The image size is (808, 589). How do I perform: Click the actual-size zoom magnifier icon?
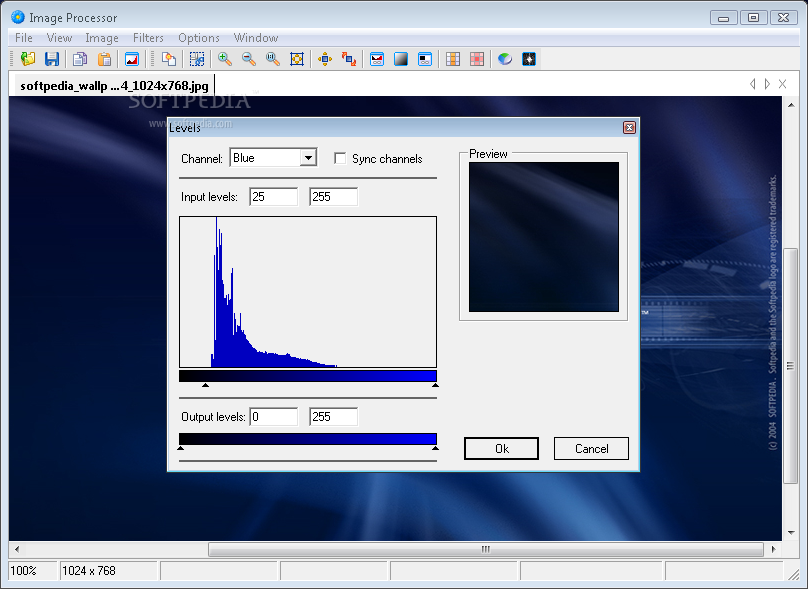[x=273, y=59]
